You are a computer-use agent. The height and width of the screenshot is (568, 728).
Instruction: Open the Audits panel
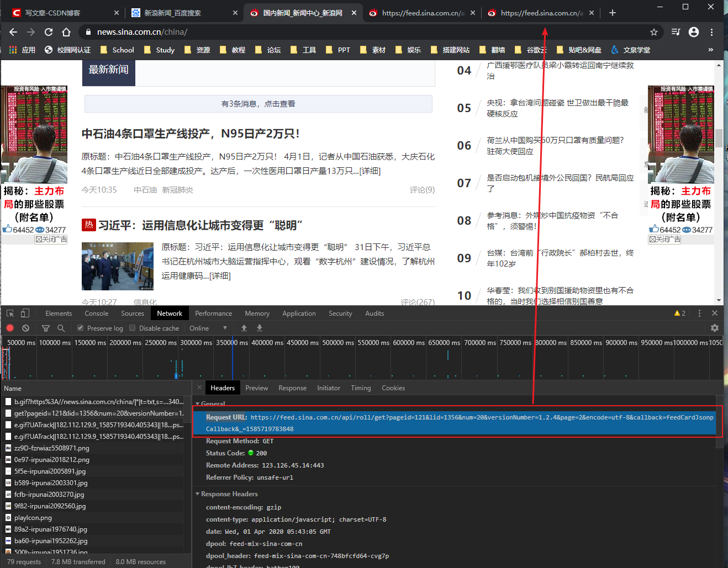[x=374, y=313]
